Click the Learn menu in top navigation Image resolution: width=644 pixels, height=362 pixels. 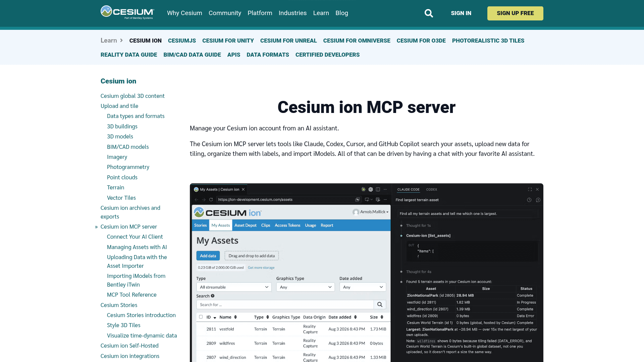coord(321,13)
